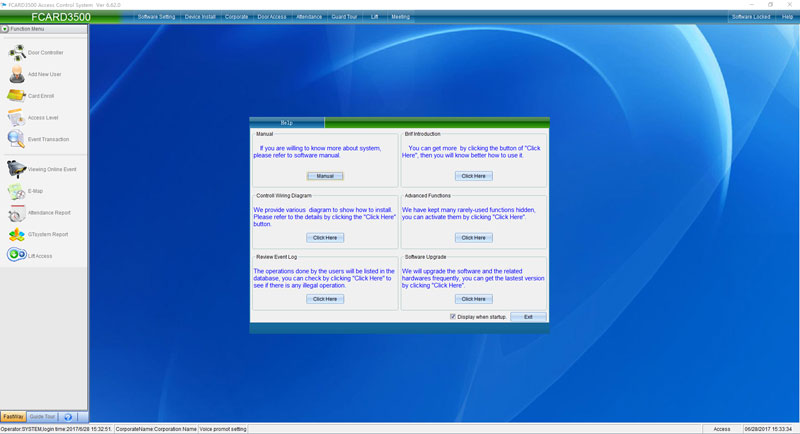Open the Door Access menu
The height and width of the screenshot is (434, 800).
tap(272, 17)
